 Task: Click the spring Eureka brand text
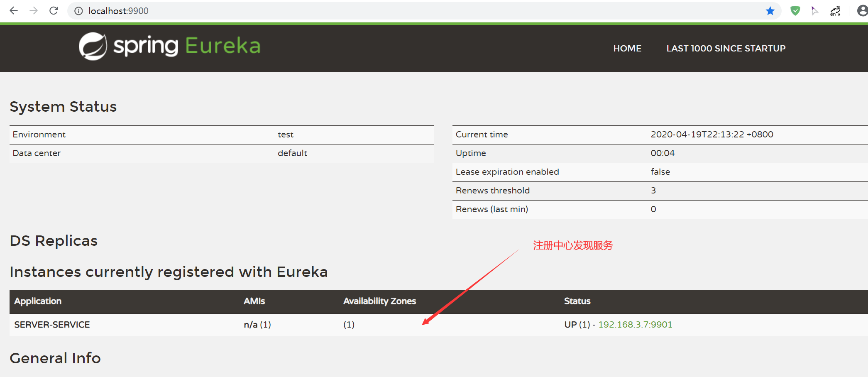(187, 46)
